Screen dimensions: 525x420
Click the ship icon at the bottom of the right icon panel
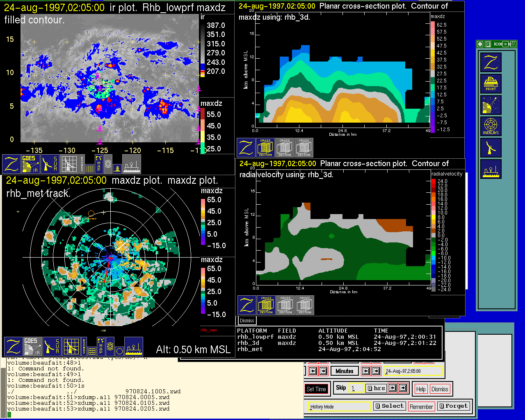pyautogui.click(x=491, y=169)
